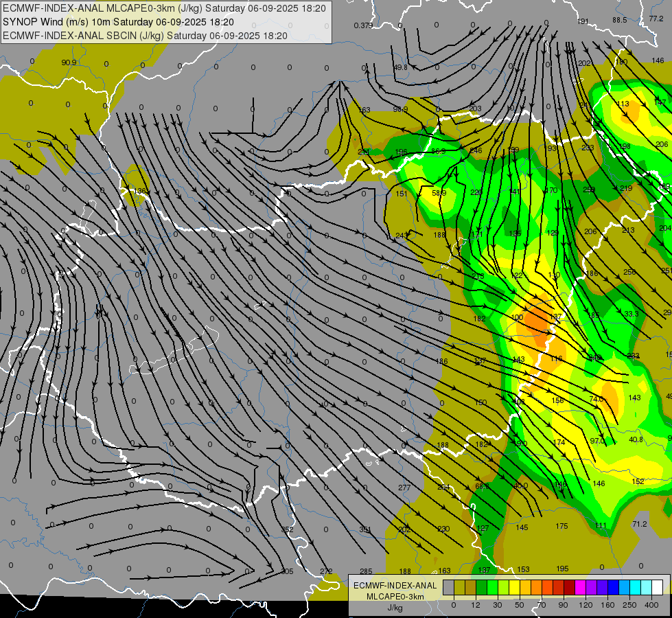Click legend tick label '12'
This screenshot has width=672, height=618.
(x=476, y=605)
